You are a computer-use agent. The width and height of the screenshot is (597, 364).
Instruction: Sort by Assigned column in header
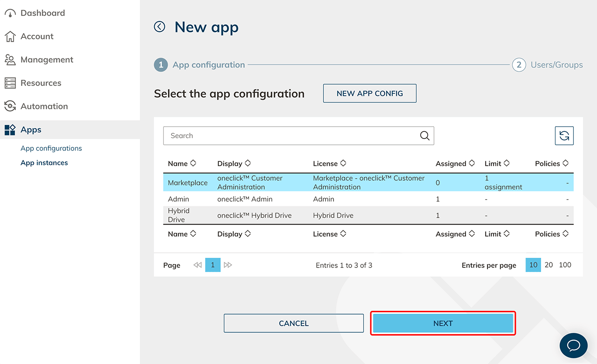coord(455,164)
